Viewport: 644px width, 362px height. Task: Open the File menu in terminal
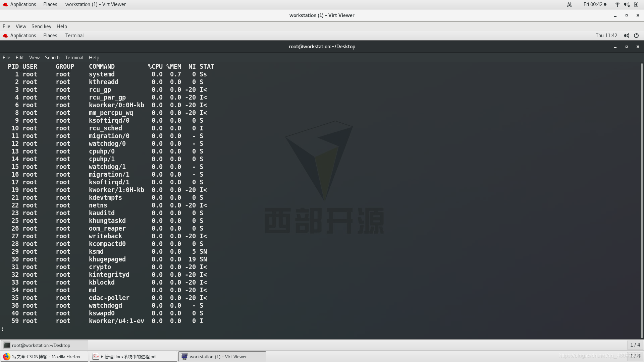coord(7,57)
